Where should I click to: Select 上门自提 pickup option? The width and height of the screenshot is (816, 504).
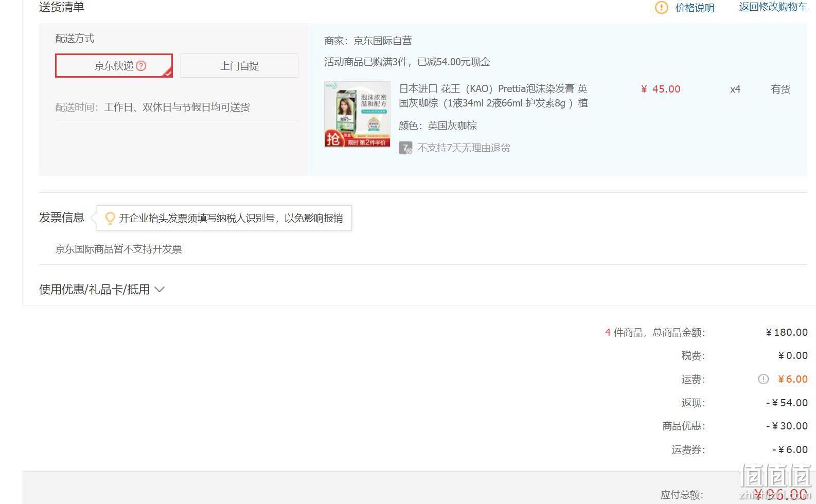[x=239, y=66]
